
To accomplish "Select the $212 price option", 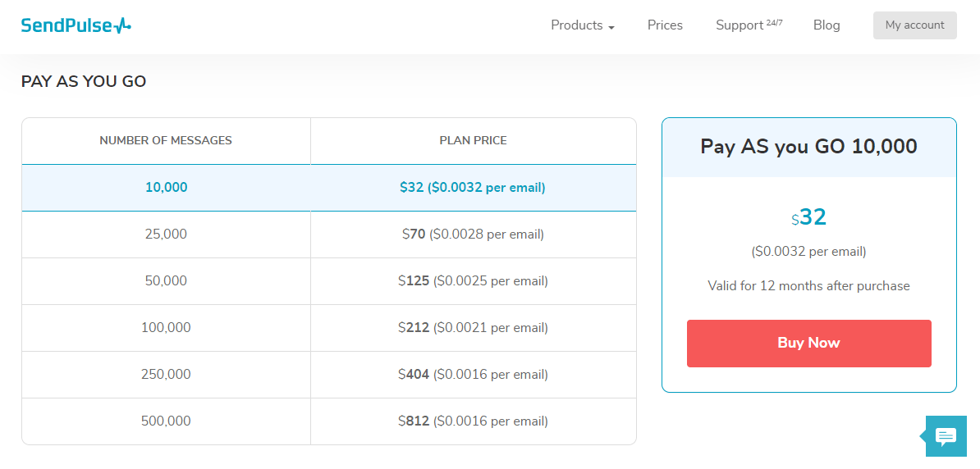I will (x=473, y=328).
